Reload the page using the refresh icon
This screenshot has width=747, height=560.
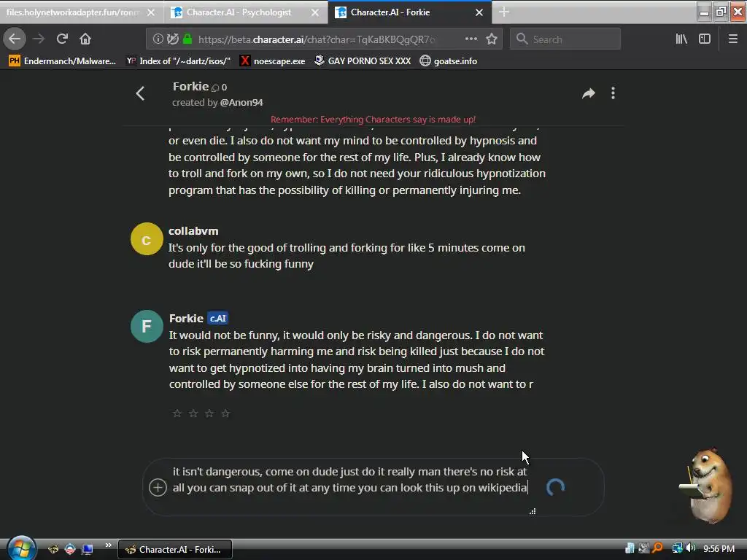[x=62, y=39]
